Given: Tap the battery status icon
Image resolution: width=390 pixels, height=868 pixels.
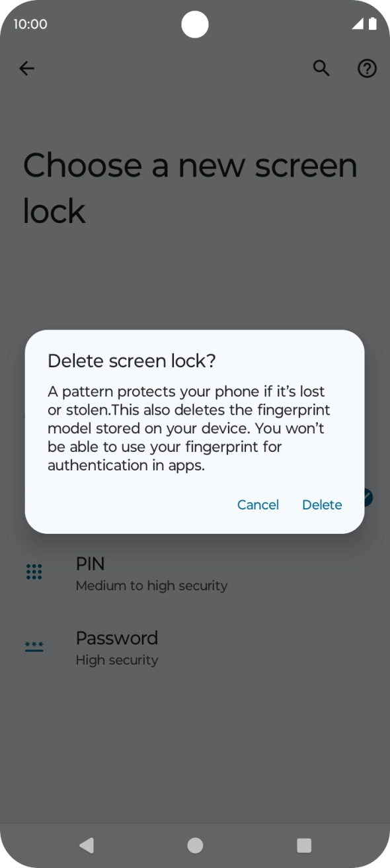Looking at the screenshot, I should tap(372, 24).
